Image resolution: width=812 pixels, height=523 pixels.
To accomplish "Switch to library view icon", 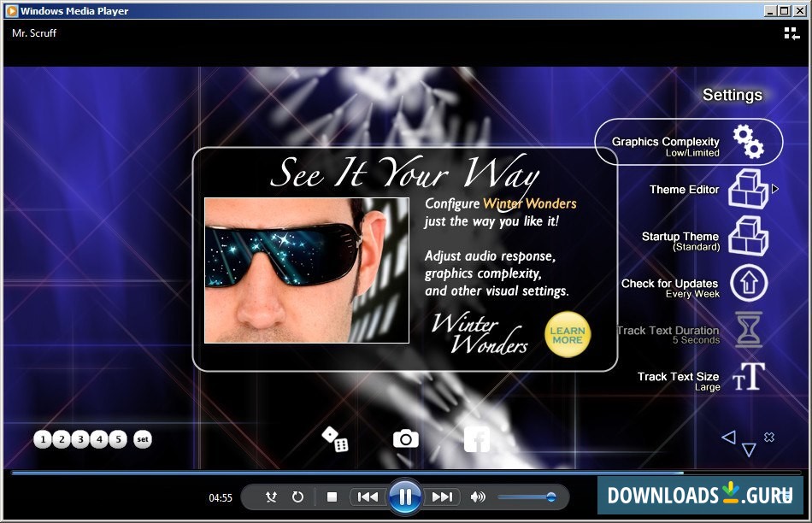I will click(x=791, y=33).
